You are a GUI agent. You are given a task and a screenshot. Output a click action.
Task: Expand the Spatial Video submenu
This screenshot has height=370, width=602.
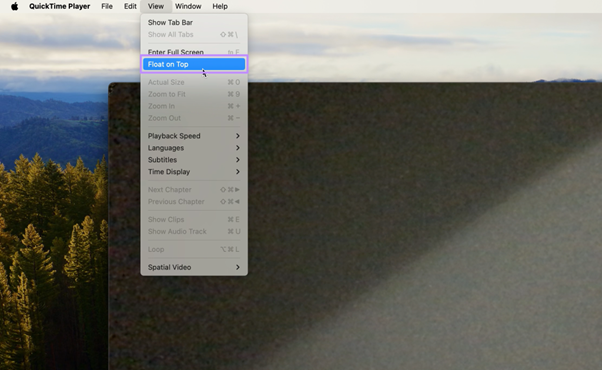point(194,267)
